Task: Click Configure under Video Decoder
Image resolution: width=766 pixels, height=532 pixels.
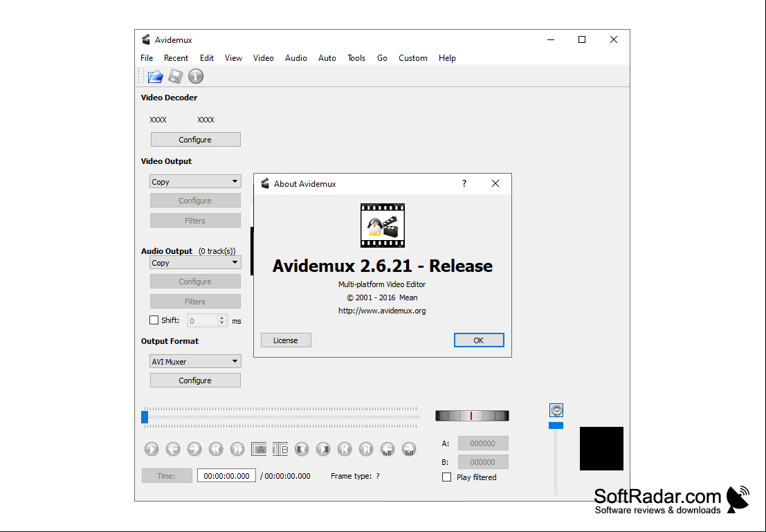Action: pos(195,139)
